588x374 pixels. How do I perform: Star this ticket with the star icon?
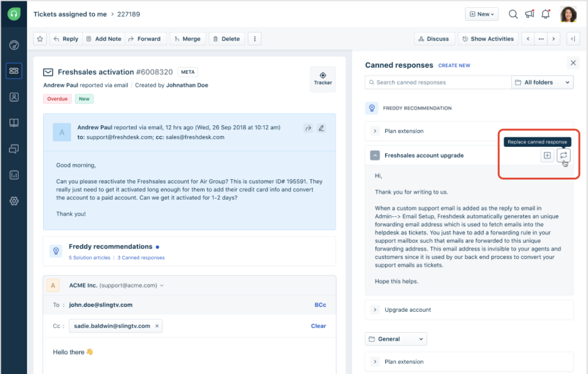pyautogui.click(x=40, y=39)
